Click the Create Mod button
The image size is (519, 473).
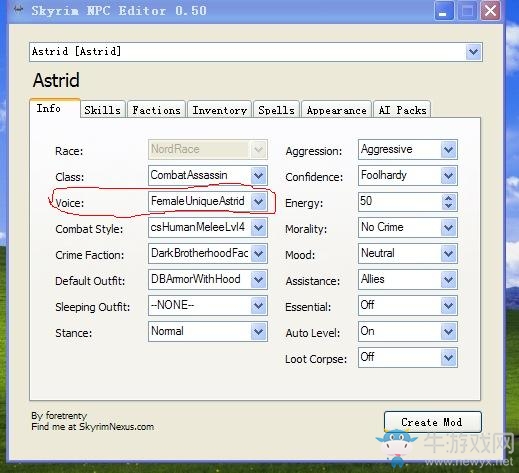[x=433, y=422]
